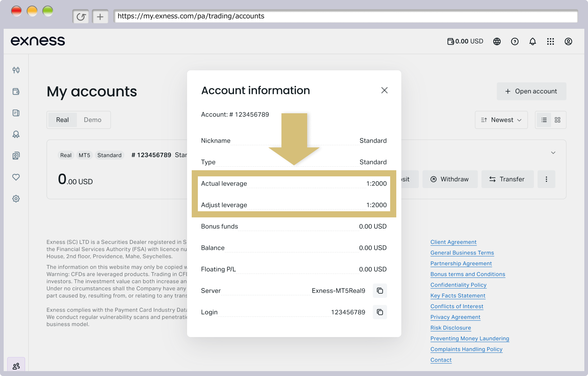Viewport: 588px width, 376px height.
Task: Click the Withdraw button
Action: pyautogui.click(x=450, y=179)
